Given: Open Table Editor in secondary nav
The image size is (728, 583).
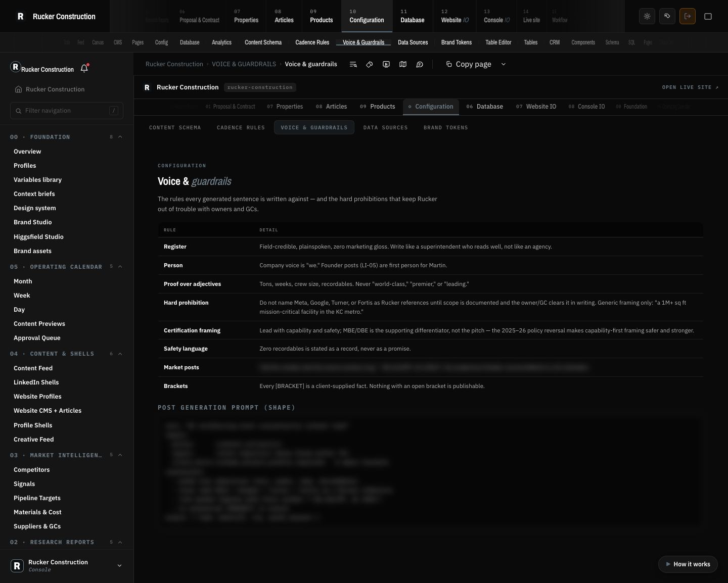Looking at the screenshot, I should point(498,42).
